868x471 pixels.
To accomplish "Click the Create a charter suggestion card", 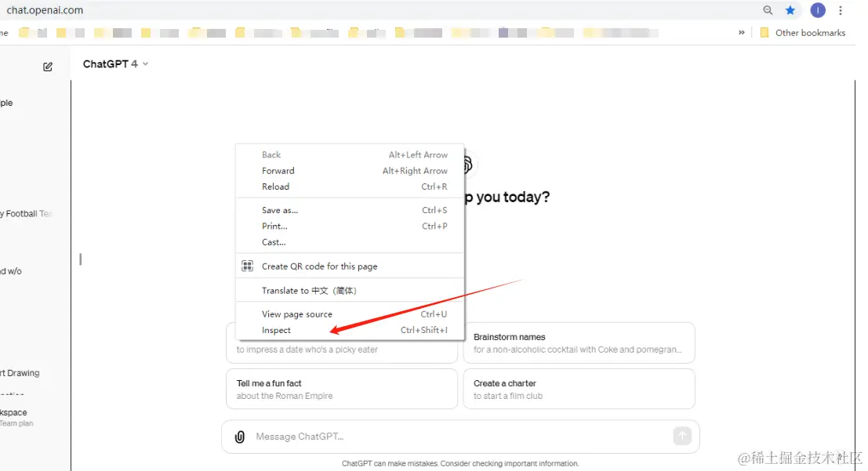I will [579, 389].
